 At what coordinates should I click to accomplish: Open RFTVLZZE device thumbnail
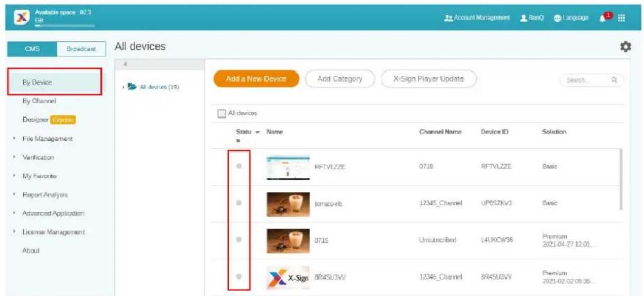(x=289, y=167)
